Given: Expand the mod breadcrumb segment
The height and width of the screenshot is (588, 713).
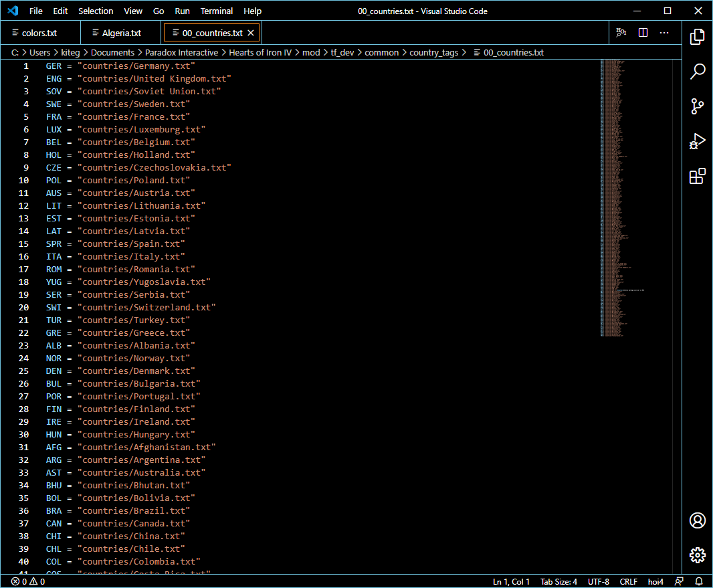Looking at the screenshot, I should tap(311, 52).
